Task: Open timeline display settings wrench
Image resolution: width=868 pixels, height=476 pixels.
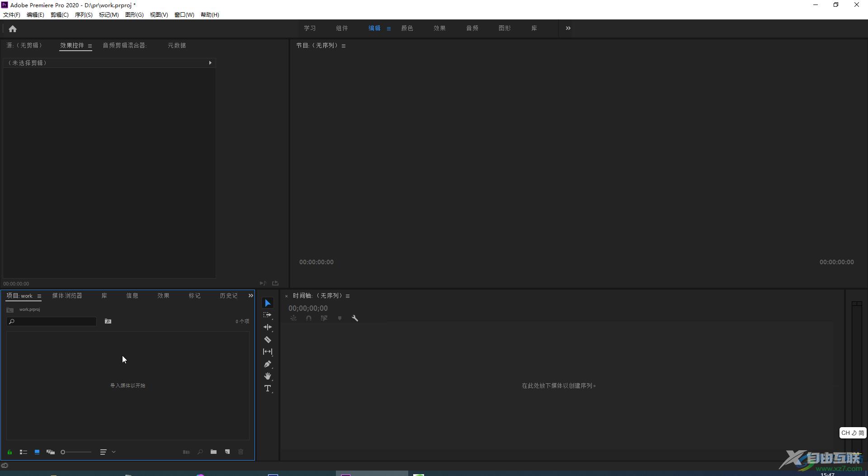Action: [355, 318]
